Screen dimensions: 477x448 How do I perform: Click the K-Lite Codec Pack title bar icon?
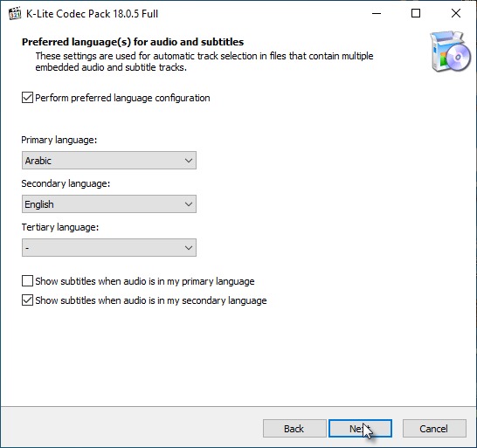[x=15, y=13]
